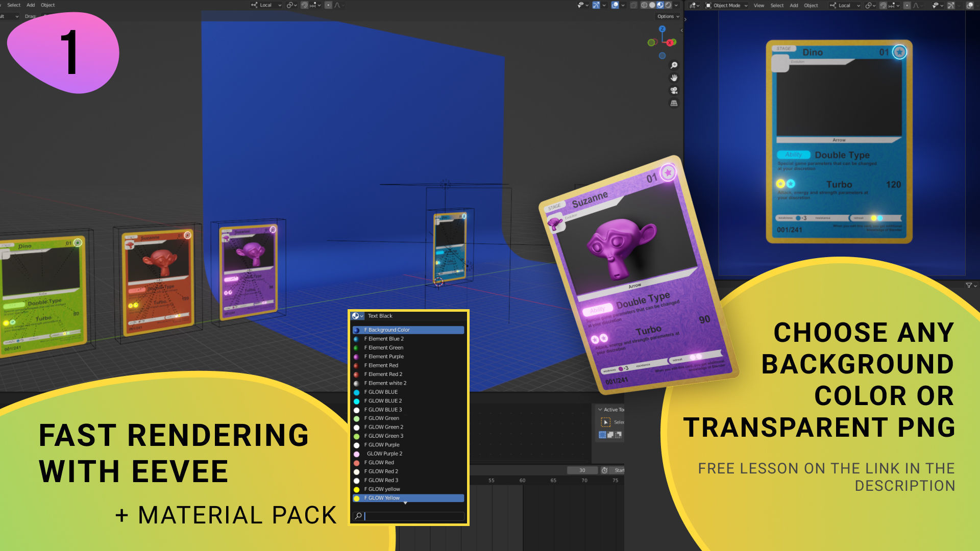Open overlays dropdown arrow in left viewport
The height and width of the screenshot is (551, 980).
[623, 5]
